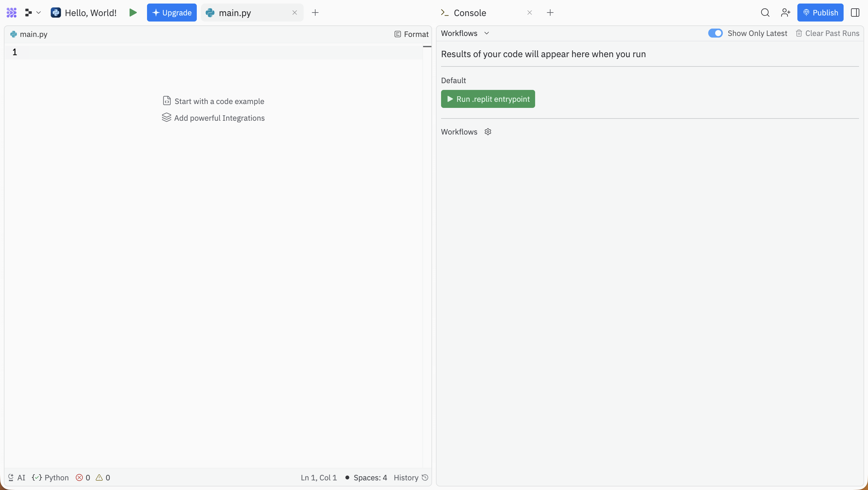868x490 pixels.
Task: Open edit History from status bar
Action: click(411, 477)
